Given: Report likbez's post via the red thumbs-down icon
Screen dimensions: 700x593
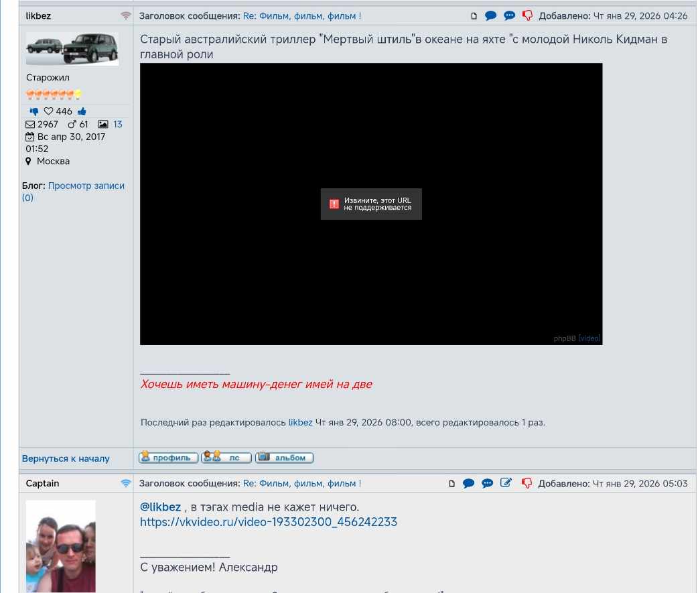Looking at the screenshot, I should pos(527,15).
